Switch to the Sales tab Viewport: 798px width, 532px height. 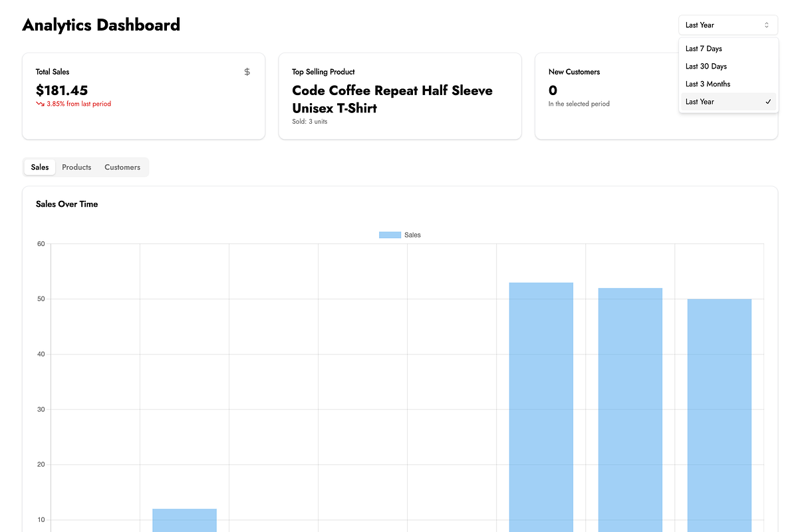40,168
